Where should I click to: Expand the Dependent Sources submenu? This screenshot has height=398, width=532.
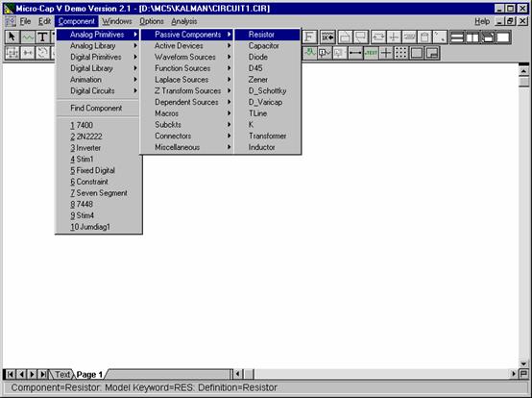pos(187,102)
